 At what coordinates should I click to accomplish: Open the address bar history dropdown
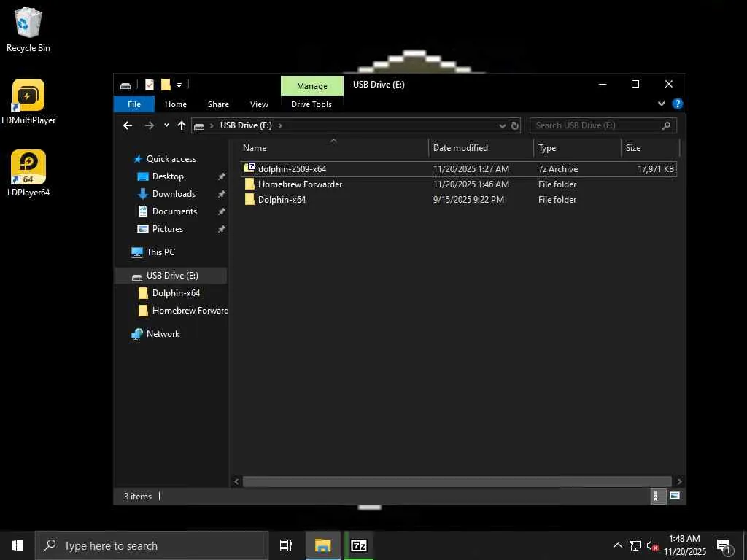[x=502, y=125]
